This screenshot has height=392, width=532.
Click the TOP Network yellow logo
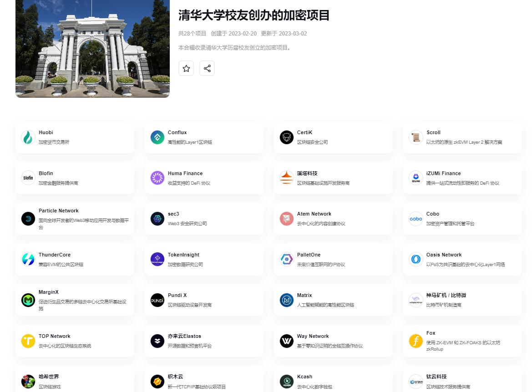(x=28, y=341)
